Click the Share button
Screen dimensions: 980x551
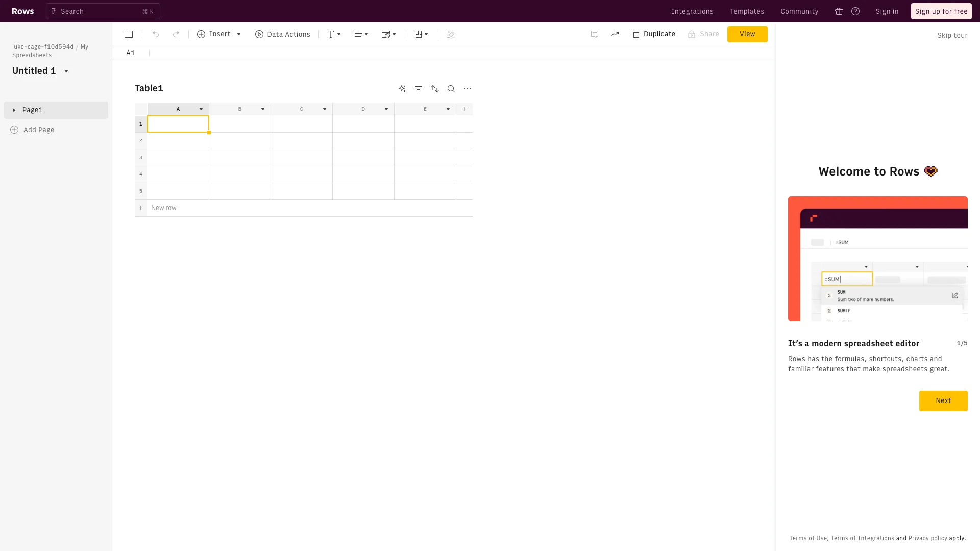(x=703, y=34)
